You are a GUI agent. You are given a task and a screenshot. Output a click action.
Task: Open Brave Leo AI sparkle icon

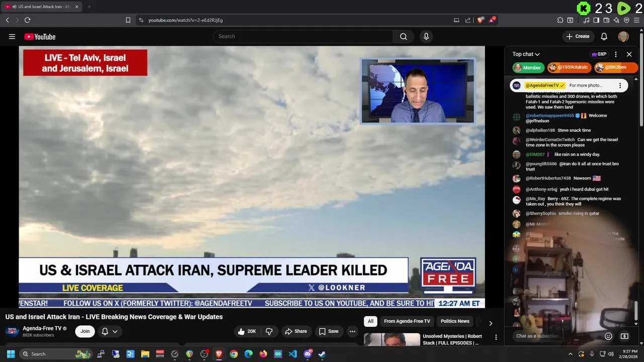(616, 20)
